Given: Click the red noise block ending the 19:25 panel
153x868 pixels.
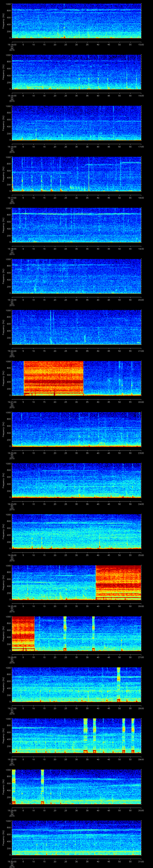Looking at the screenshot, I should pyautogui.click(x=119, y=582).
